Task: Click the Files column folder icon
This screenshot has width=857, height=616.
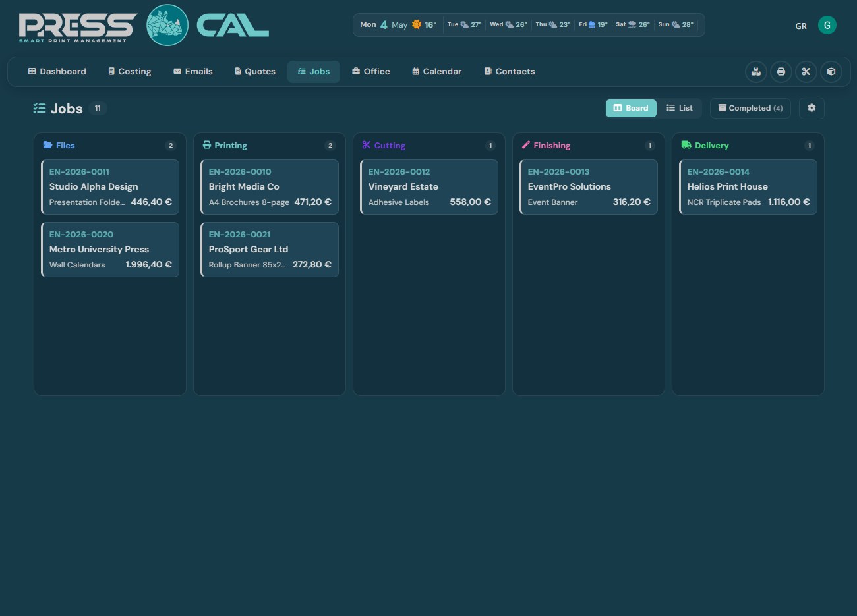Action: [47, 145]
